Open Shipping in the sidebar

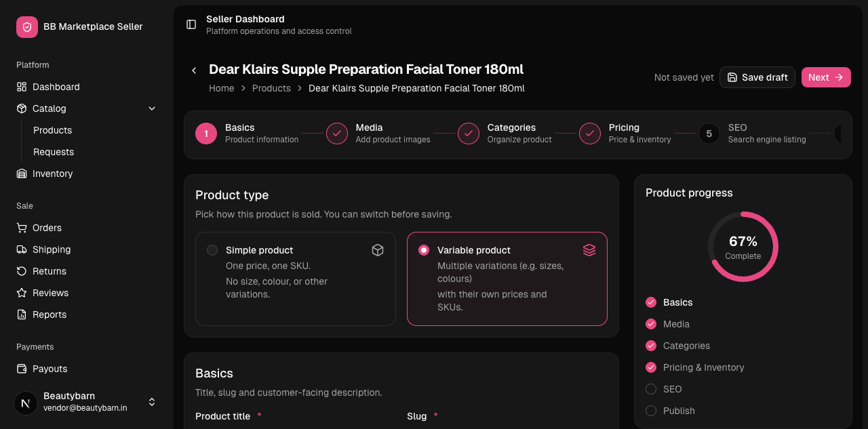[87, 249]
